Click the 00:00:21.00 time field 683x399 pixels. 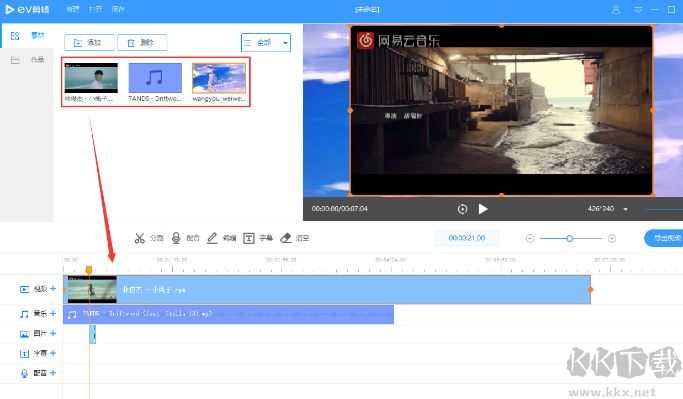tap(467, 238)
